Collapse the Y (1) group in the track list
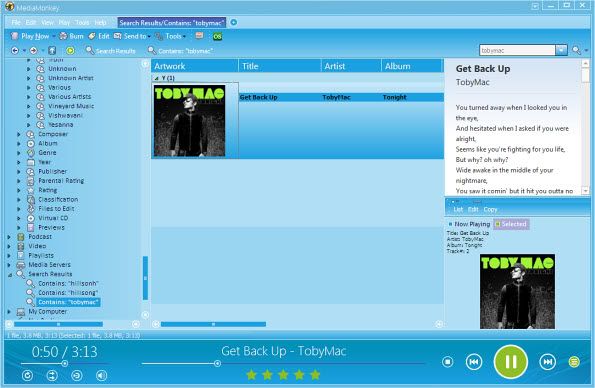This screenshot has height=388, width=595. (x=156, y=78)
